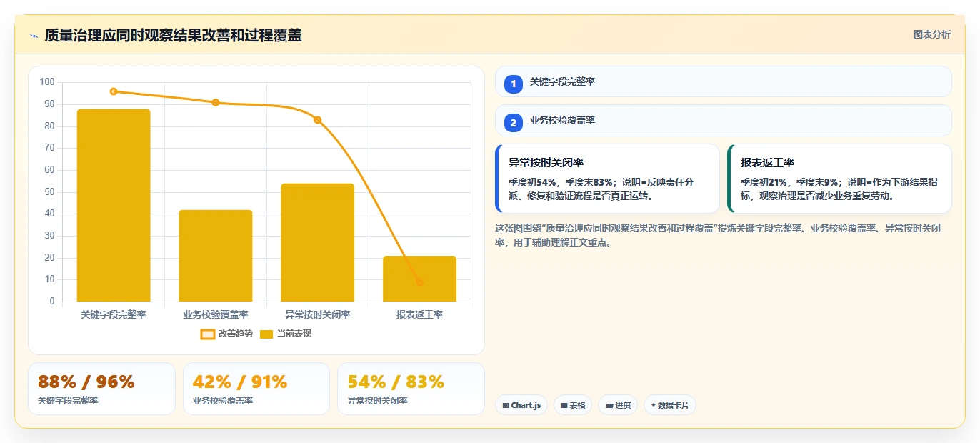Image resolution: width=980 pixels, height=443 pixels.
Task: Click trend line point above 异常按时关闭率 bar
Action: click(317, 120)
